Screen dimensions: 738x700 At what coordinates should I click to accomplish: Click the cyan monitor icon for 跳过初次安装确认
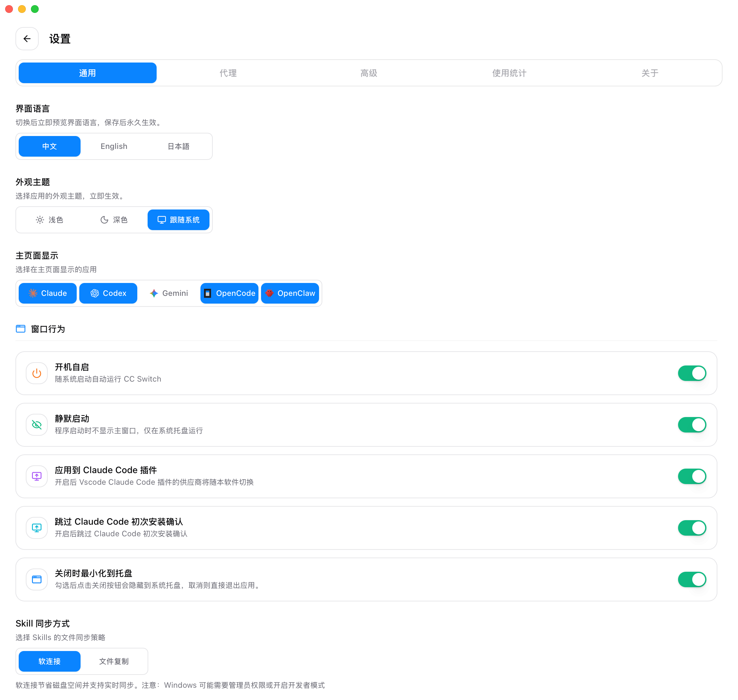pos(36,528)
